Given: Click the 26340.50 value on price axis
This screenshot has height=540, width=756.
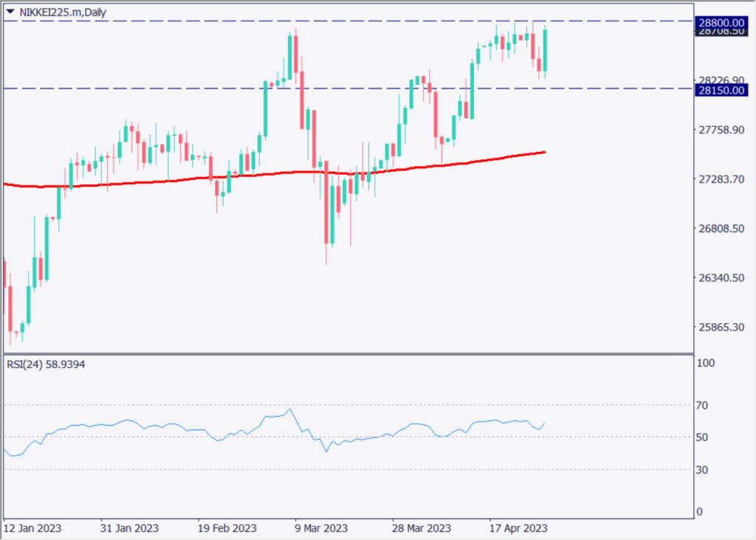Looking at the screenshot, I should 720,278.
